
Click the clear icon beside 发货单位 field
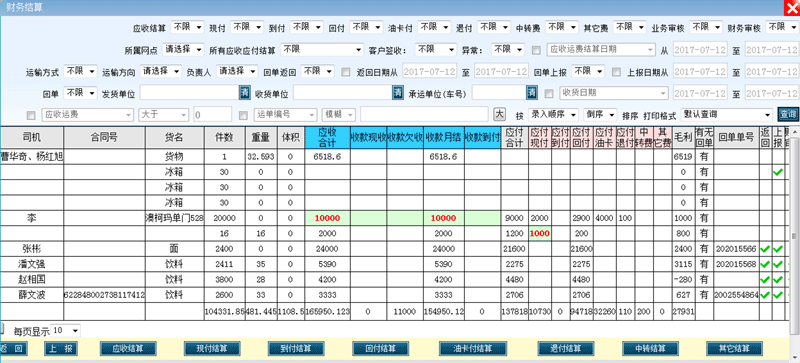pyautogui.click(x=245, y=93)
